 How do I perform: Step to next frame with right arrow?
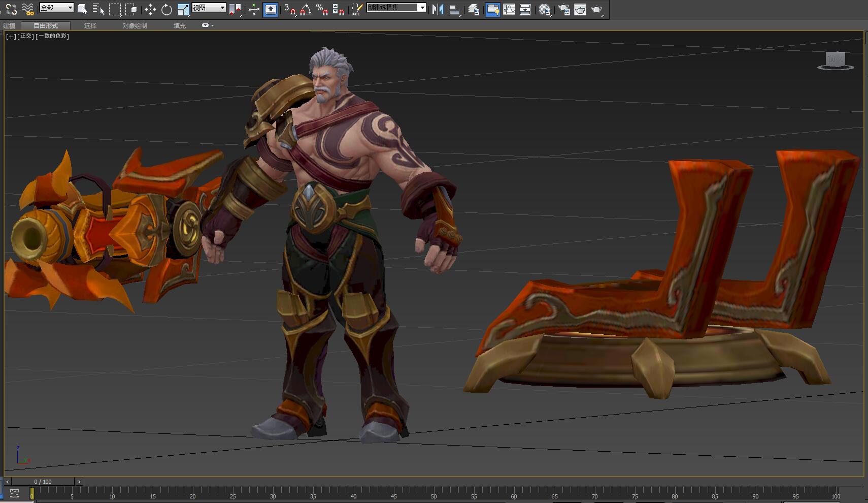coord(79,481)
